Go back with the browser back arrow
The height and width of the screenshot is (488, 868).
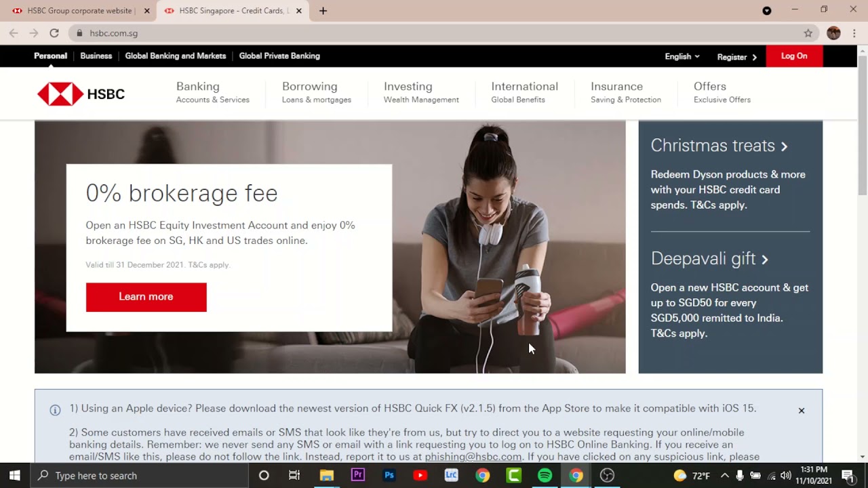click(x=14, y=33)
